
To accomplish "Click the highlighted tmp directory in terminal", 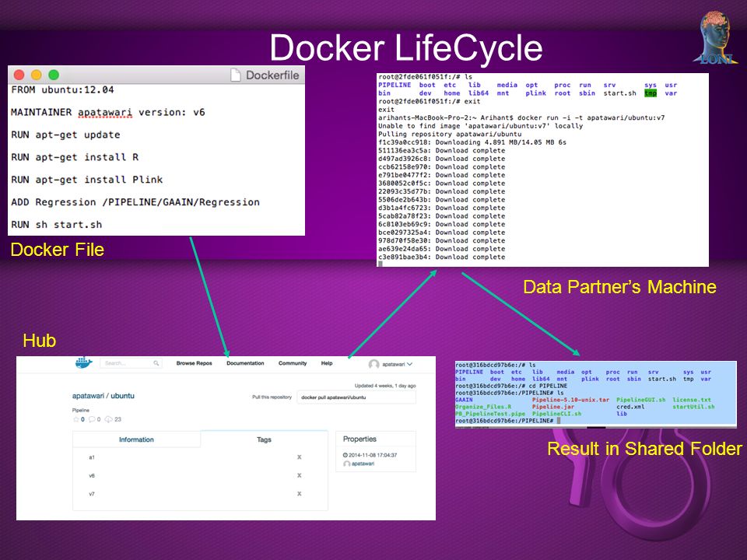I will point(651,93).
